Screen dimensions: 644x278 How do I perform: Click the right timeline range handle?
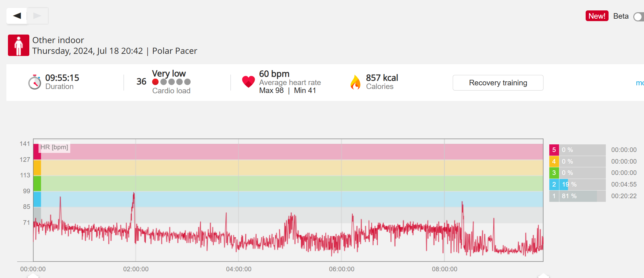click(543, 276)
